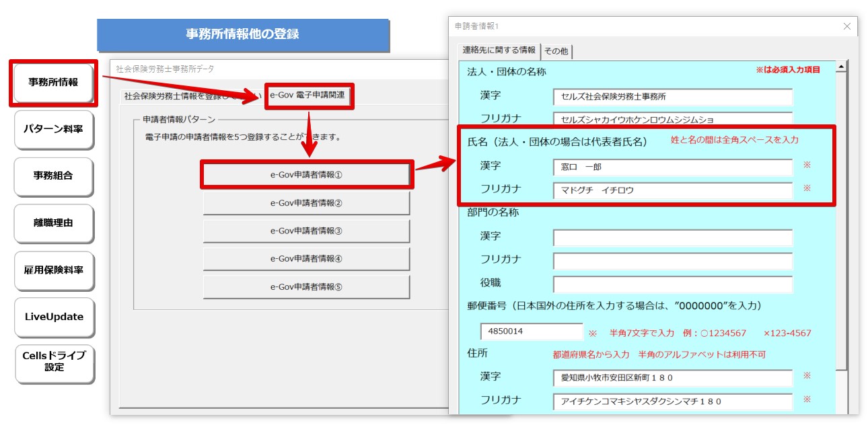Open e-Gov申請者情報② registration form
This screenshot has height=427, width=868.
coord(308,204)
